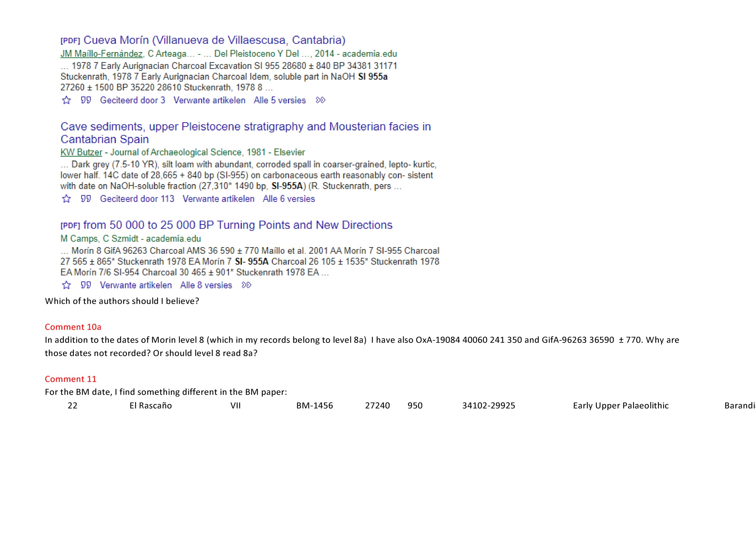Open Alle 5 versies link
Screen dimensions: 756x535
coord(280,100)
